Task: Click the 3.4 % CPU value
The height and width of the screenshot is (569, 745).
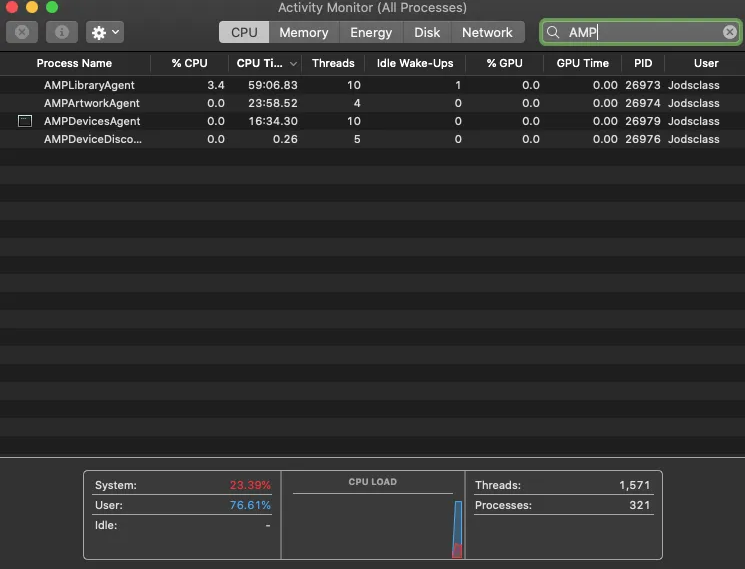Action: (x=216, y=85)
